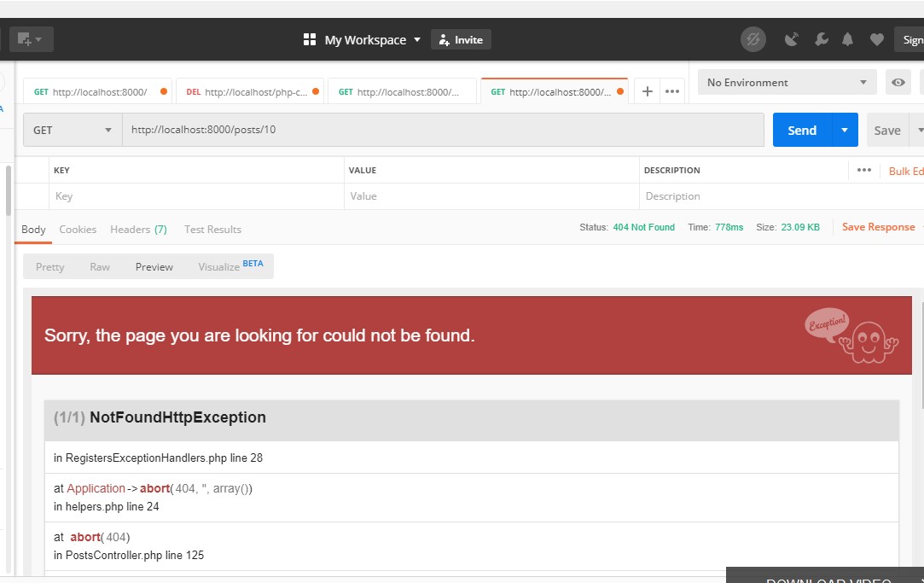Switch to Pretty view

click(50, 266)
